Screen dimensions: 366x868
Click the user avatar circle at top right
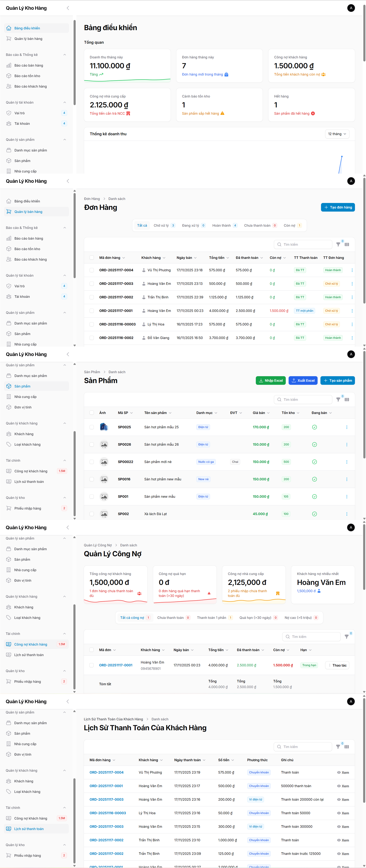coord(351,8)
